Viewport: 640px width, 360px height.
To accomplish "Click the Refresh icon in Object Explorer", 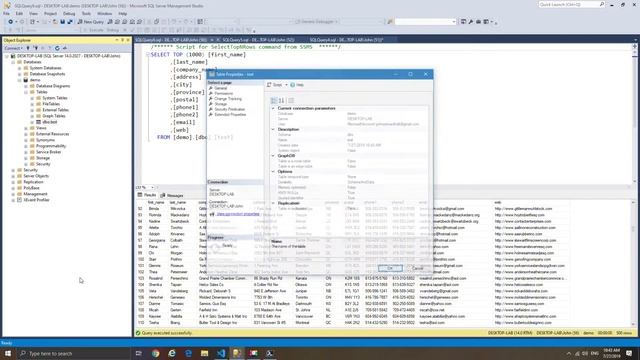I will (x=57, y=48).
